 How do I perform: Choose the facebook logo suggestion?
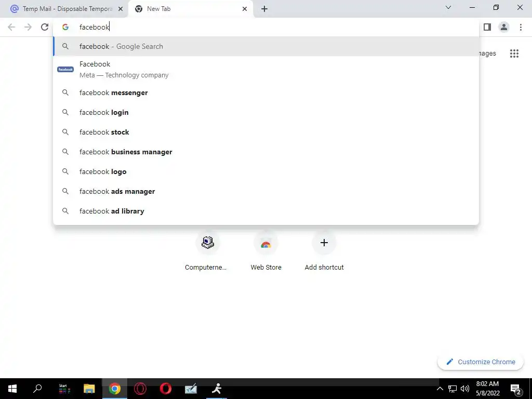click(x=266, y=171)
